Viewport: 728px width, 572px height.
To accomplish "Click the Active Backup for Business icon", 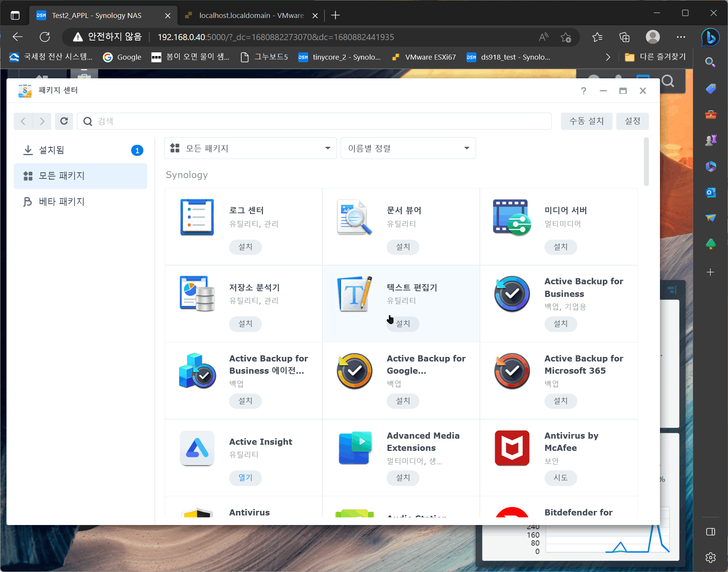I will click(512, 294).
